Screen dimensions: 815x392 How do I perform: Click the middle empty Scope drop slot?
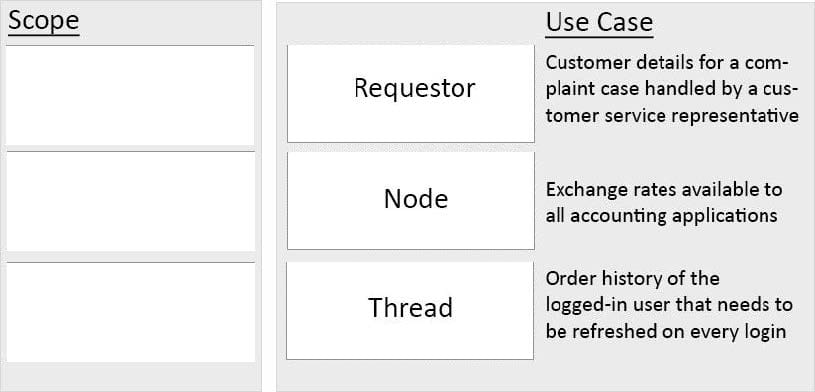(x=130, y=202)
